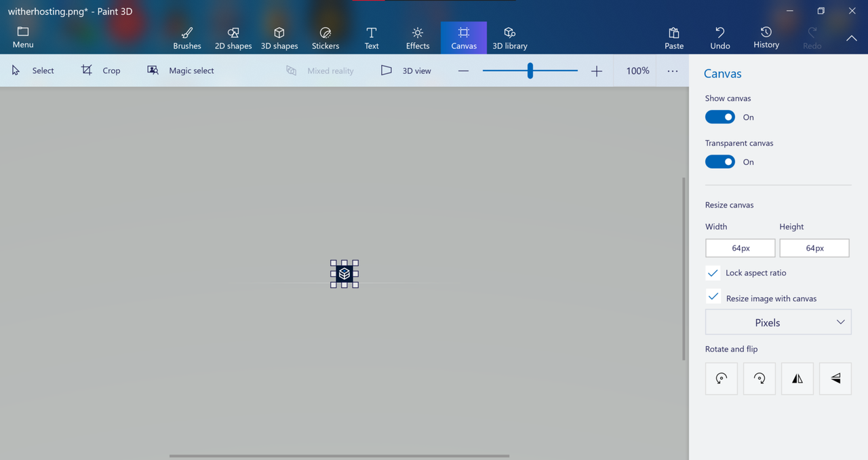Select the Brushes tool
868x460 pixels.
[x=187, y=38]
